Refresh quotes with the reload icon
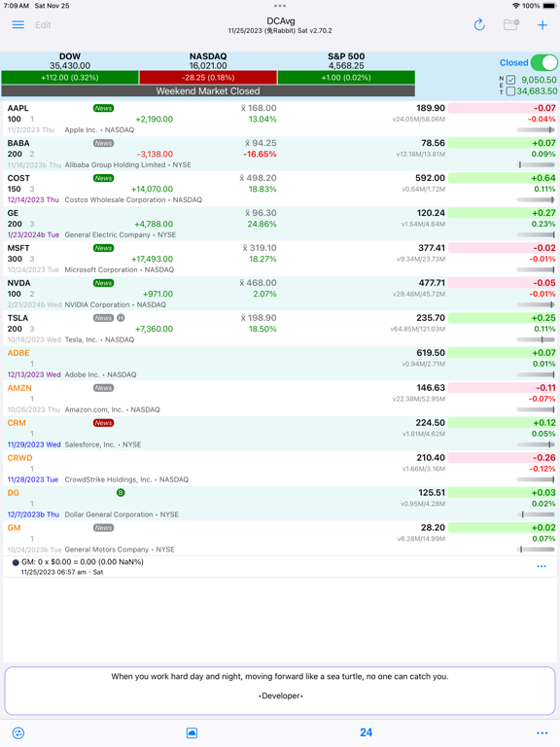The image size is (560, 747). click(479, 24)
